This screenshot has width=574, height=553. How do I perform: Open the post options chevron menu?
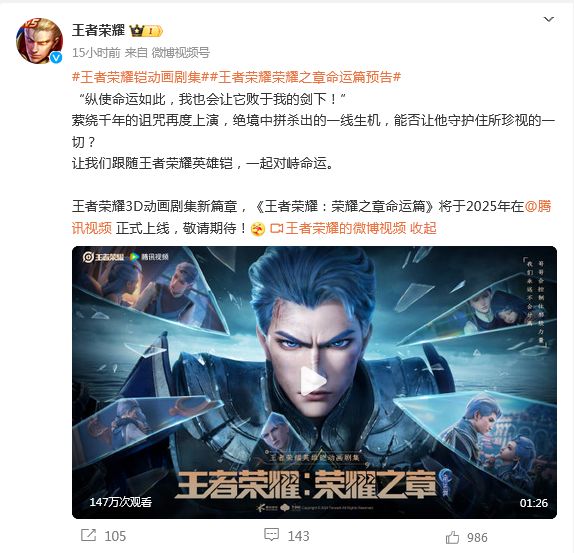click(548, 19)
